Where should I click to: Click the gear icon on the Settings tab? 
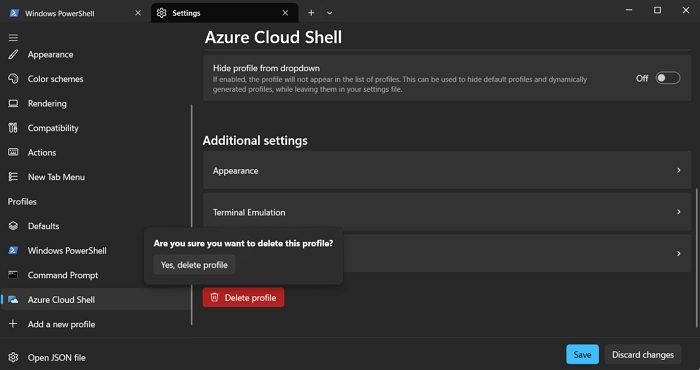click(161, 13)
